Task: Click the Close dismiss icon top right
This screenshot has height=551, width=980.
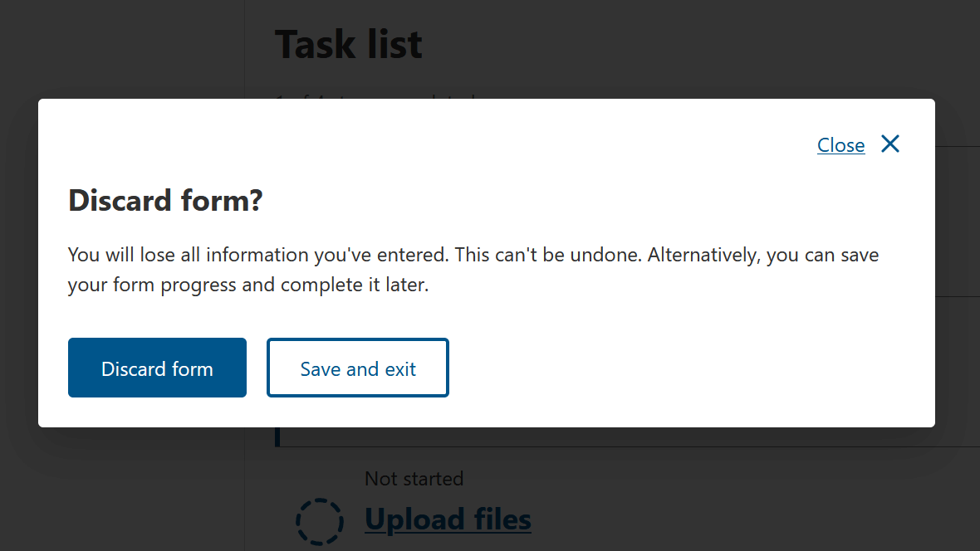Action: pyautogui.click(x=889, y=144)
